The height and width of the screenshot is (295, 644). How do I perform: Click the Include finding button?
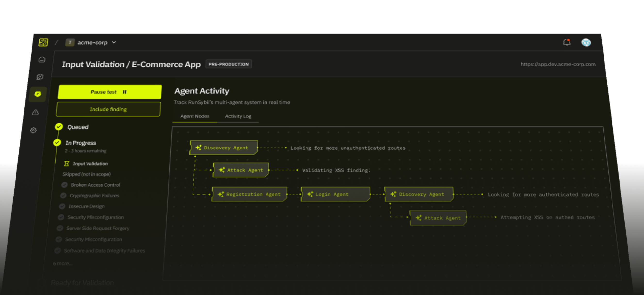(108, 109)
